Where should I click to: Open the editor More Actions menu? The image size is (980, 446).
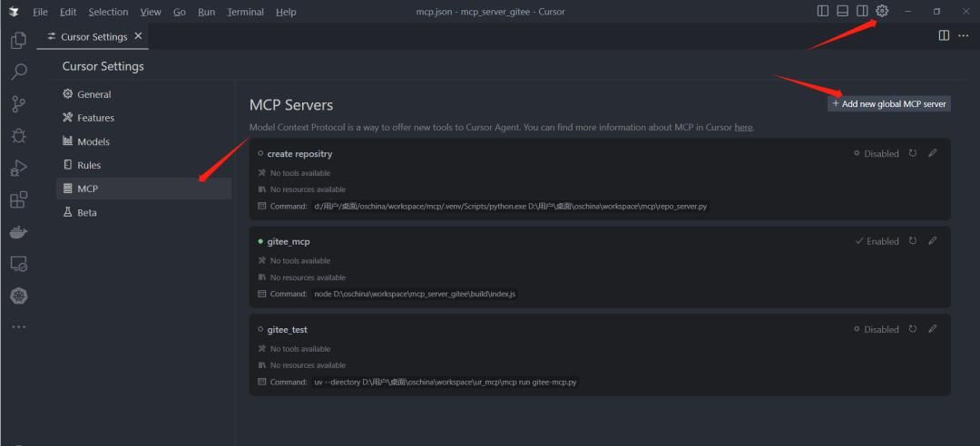coord(964,36)
